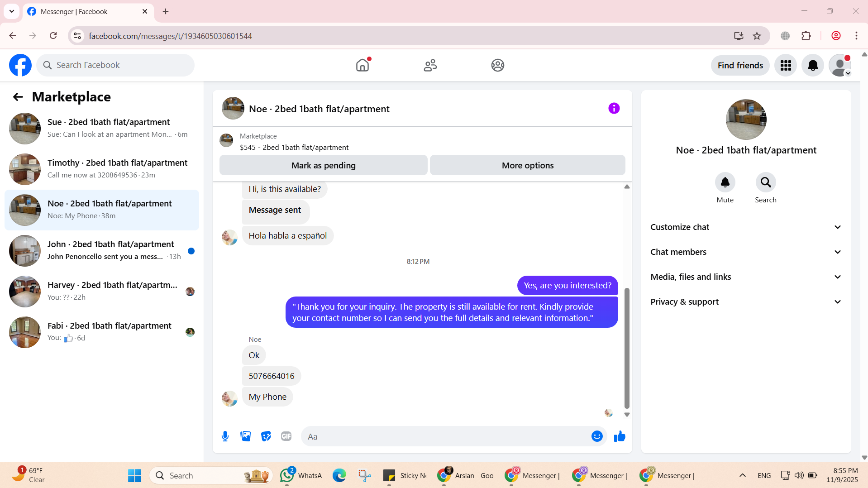868x488 pixels.
Task: Open Noe's listing photo in right panel
Action: 746,120
